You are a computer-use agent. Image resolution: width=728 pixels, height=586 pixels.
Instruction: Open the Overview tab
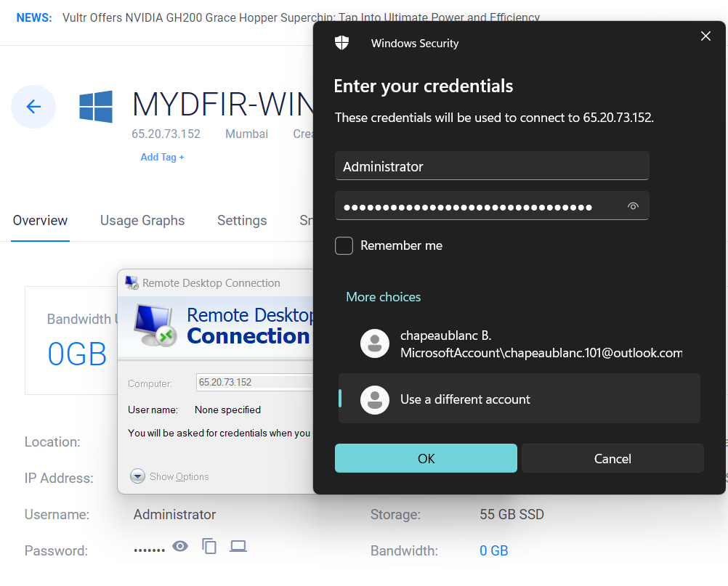click(x=40, y=221)
